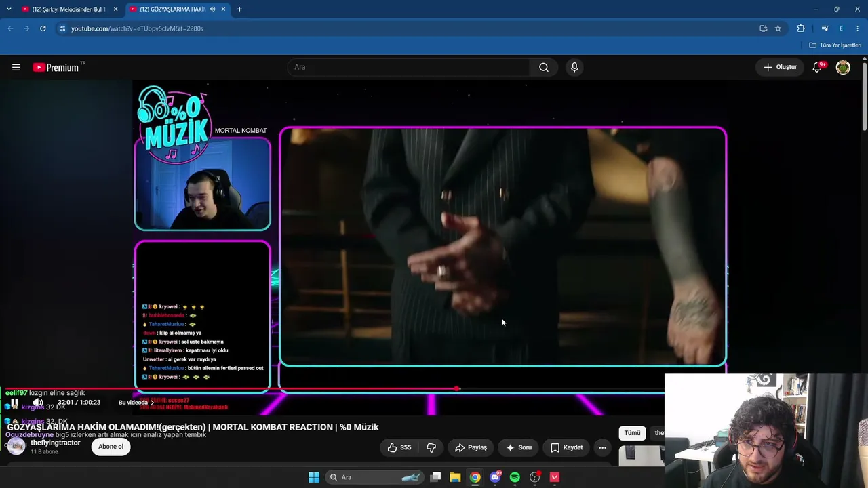The height and width of the screenshot is (488, 868).
Task: Like the video with 355 likes
Action: point(399,447)
